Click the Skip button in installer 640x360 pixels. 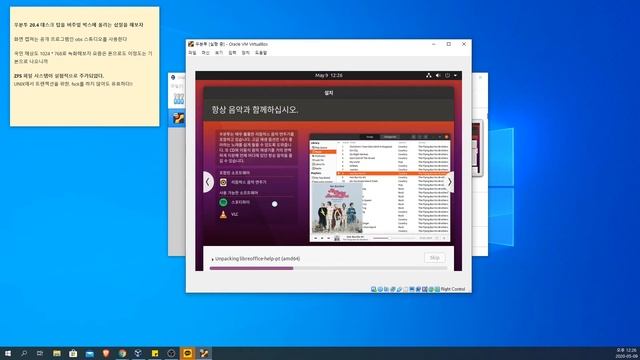tap(435, 258)
